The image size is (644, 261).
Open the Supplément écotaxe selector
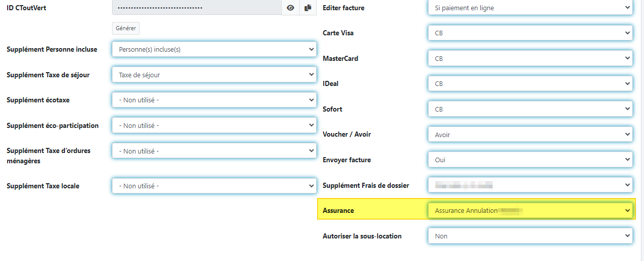214,100
